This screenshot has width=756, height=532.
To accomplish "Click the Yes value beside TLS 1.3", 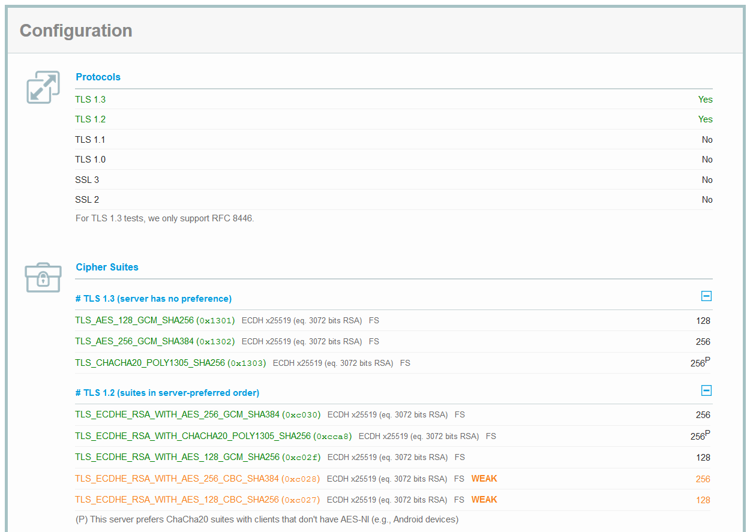I will [706, 99].
